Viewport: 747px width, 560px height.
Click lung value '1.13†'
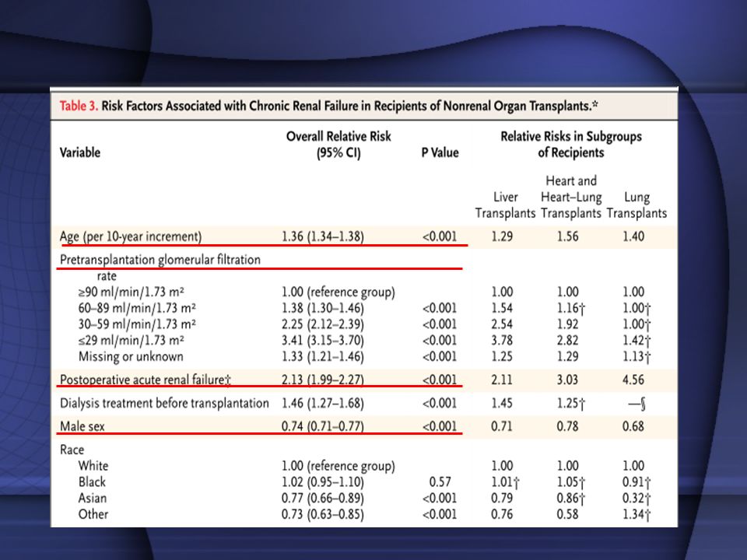coord(637,357)
